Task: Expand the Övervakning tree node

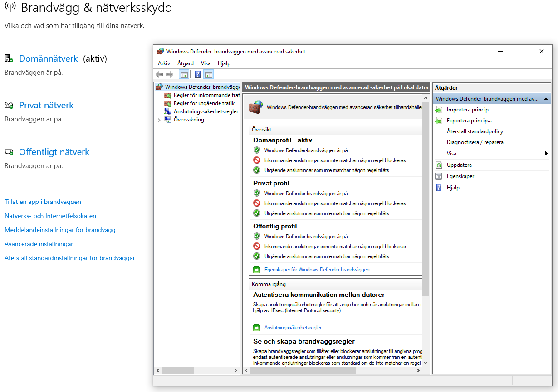Action: tap(159, 120)
